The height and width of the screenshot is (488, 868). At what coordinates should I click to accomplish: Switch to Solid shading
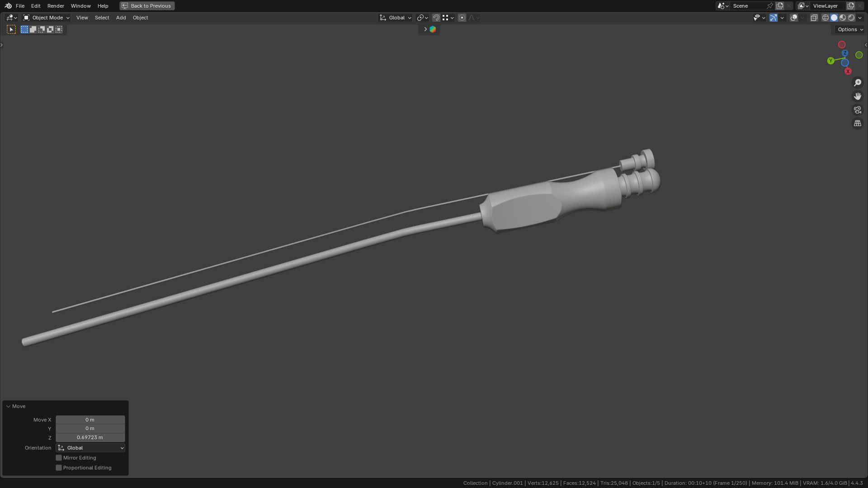[x=834, y=18]
